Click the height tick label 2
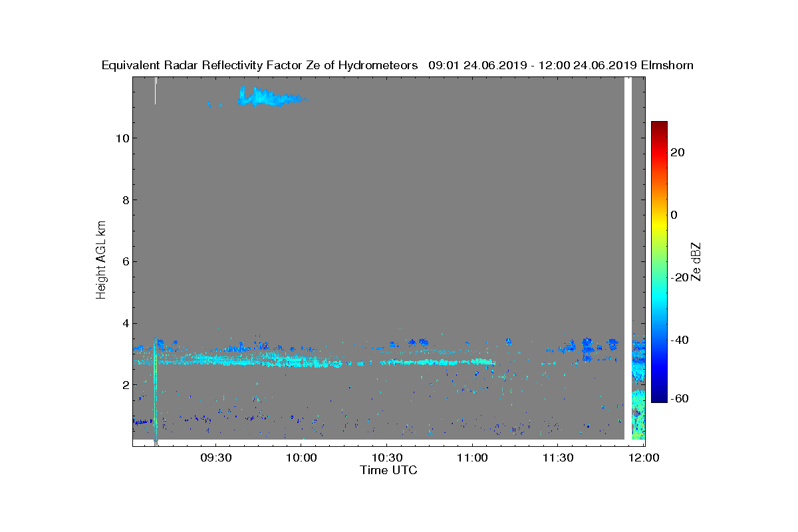The width and height of the screenshot is (798, 532). pos(125,384)
